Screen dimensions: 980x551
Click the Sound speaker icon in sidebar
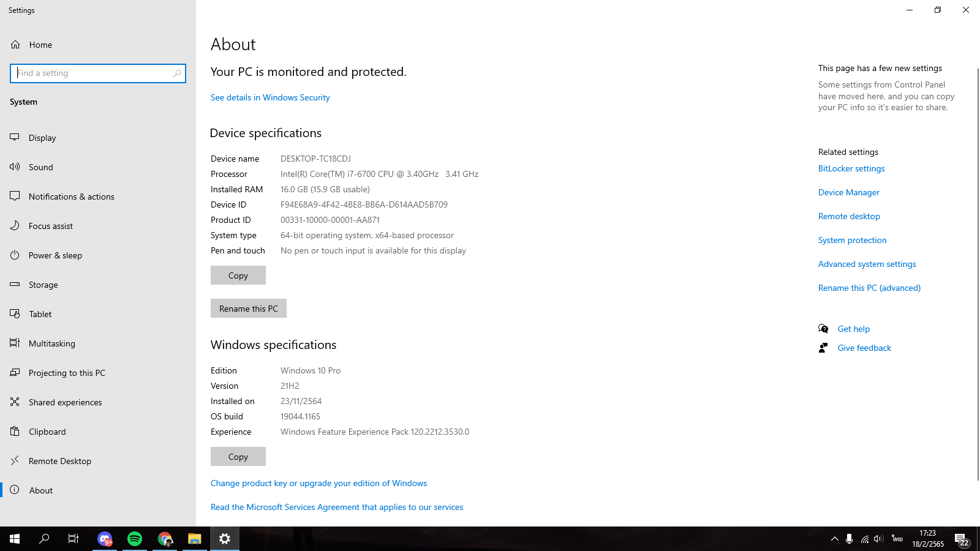(x=15, y=167)
